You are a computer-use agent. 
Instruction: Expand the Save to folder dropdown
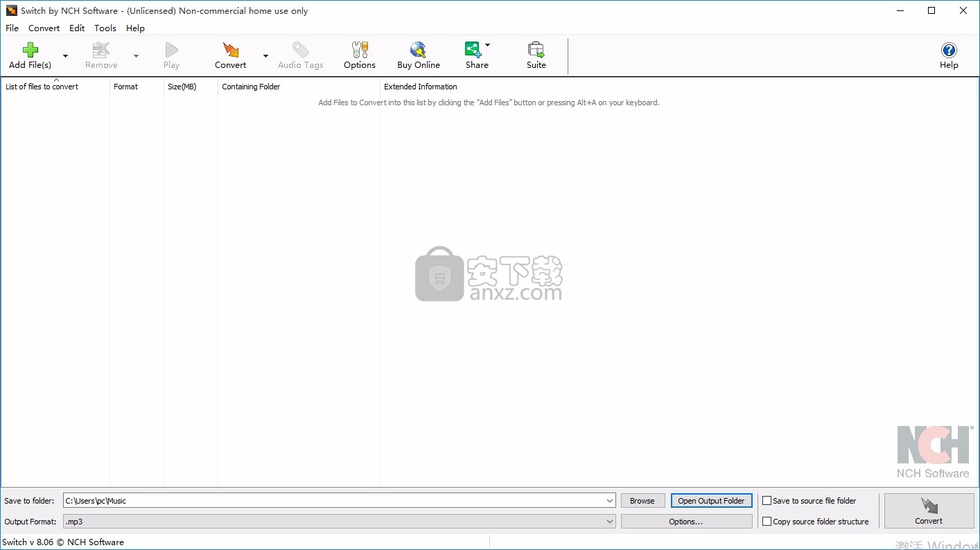coord(610,501)
